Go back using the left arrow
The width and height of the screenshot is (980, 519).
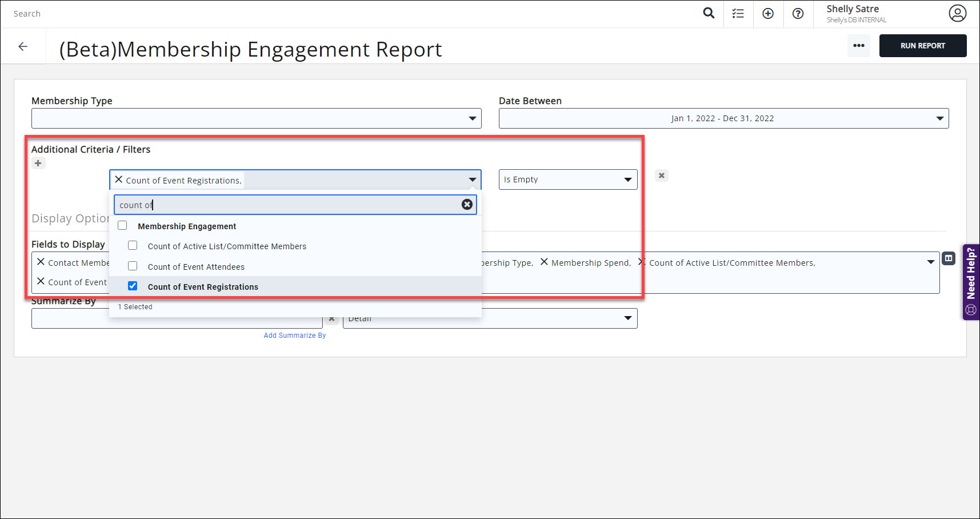coord(23,47)
